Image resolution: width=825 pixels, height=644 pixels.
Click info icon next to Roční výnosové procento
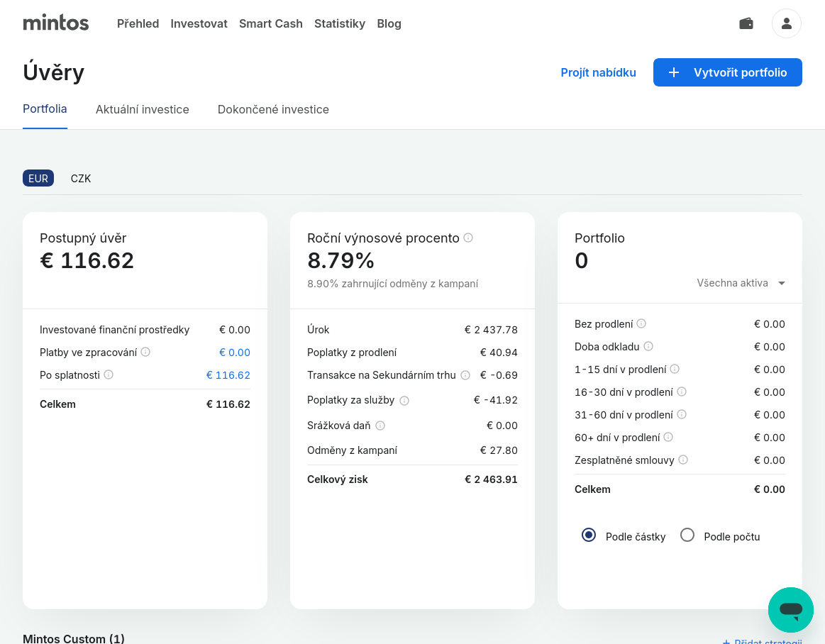coord(468,238)
